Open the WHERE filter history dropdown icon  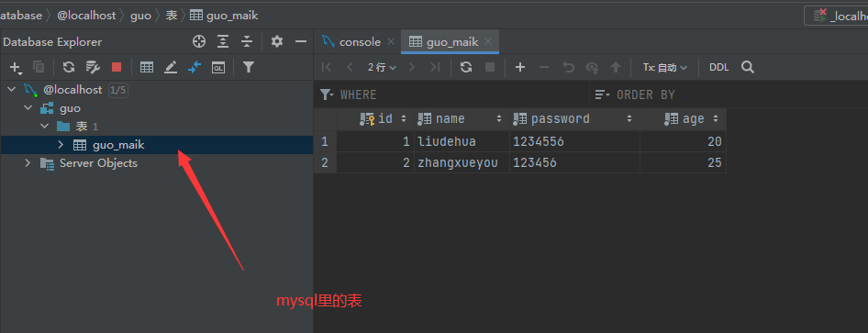328,94
